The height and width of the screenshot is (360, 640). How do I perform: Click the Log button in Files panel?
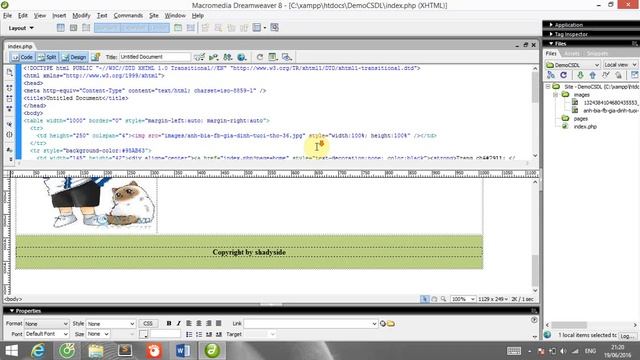[628, 336]
